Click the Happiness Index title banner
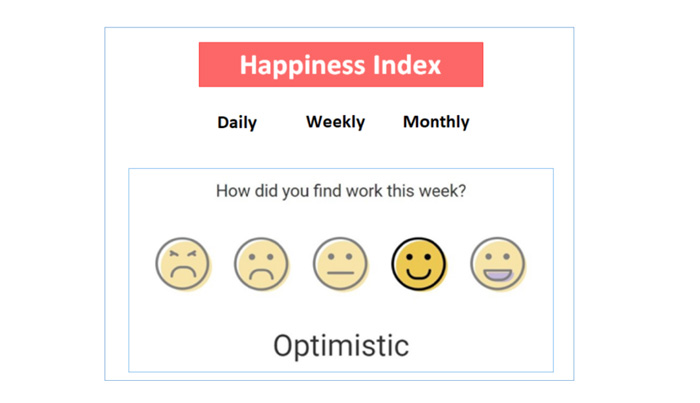Screen dimensions: 700x403 coord(341,65)
